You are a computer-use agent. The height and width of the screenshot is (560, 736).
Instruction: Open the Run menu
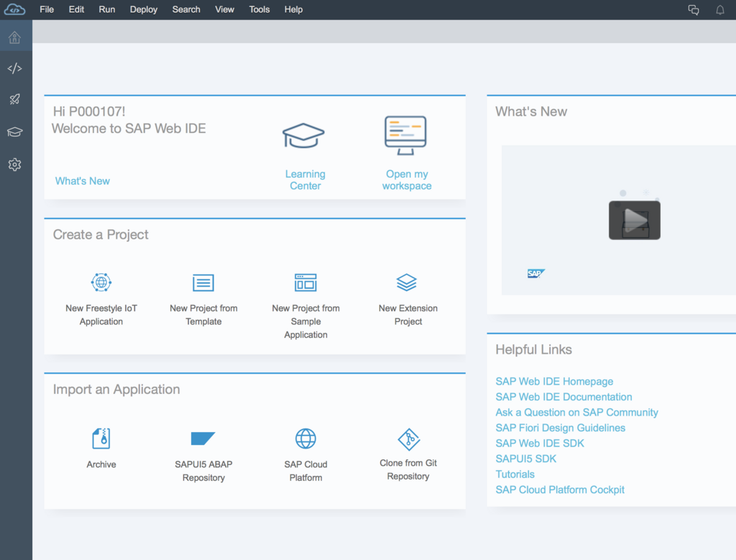(x=106, y=9)
